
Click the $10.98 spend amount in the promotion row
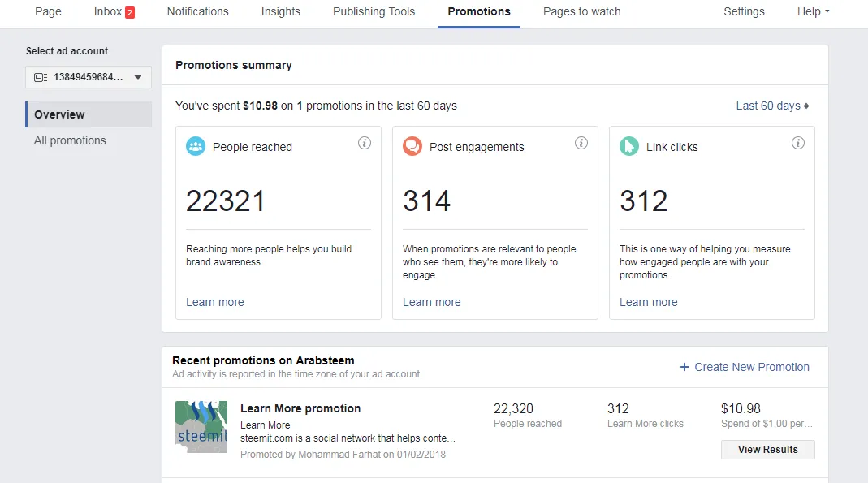[741, 409]
